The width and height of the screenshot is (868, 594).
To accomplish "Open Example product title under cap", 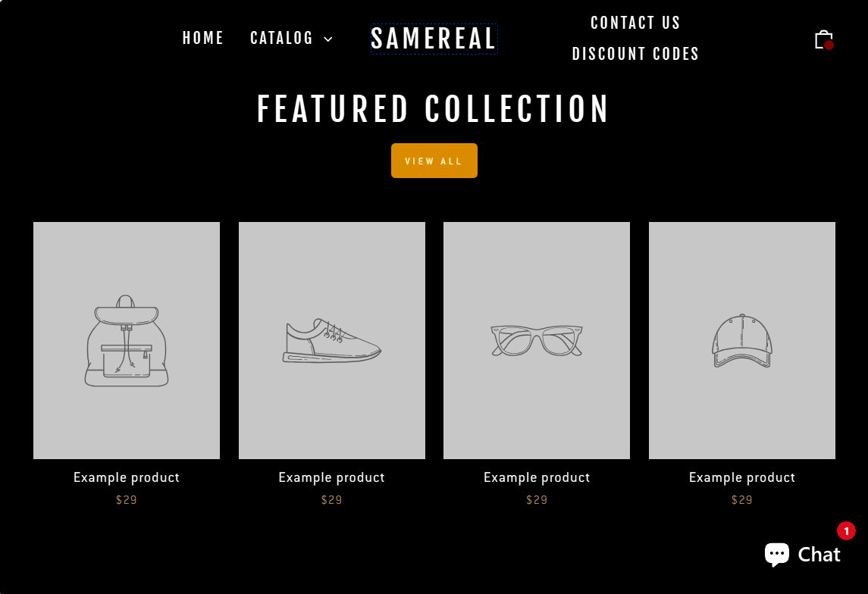I will coord(742,477).
